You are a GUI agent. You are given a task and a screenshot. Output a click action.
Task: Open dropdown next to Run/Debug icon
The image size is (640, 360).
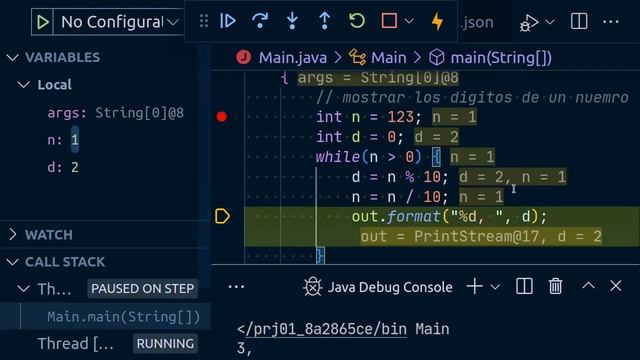point(550,22)
